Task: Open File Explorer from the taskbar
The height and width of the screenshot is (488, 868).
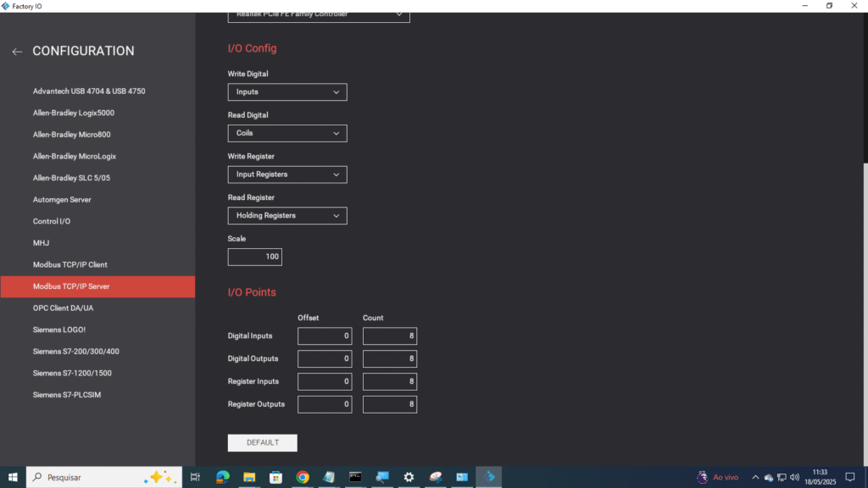Action: pos(250,477)
